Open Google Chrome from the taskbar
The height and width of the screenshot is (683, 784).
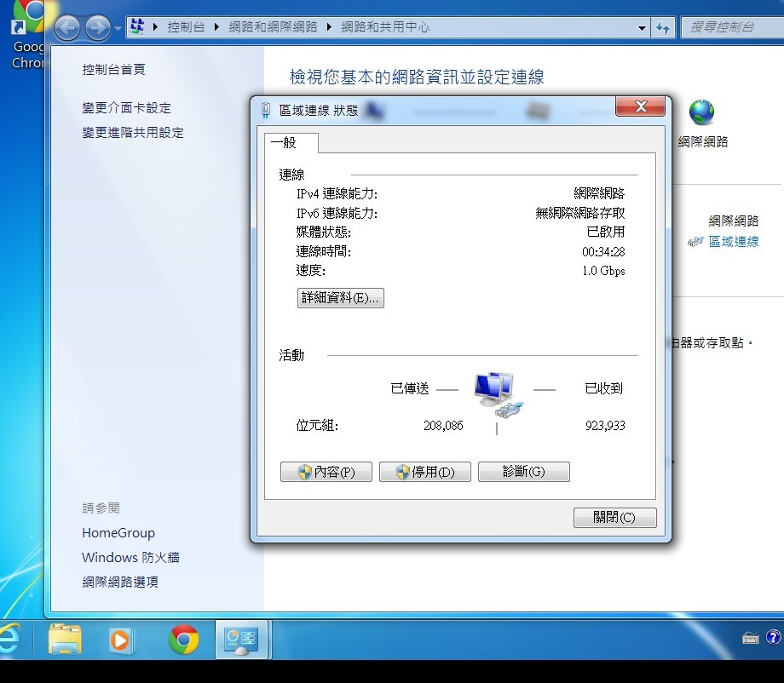(183, 640)
